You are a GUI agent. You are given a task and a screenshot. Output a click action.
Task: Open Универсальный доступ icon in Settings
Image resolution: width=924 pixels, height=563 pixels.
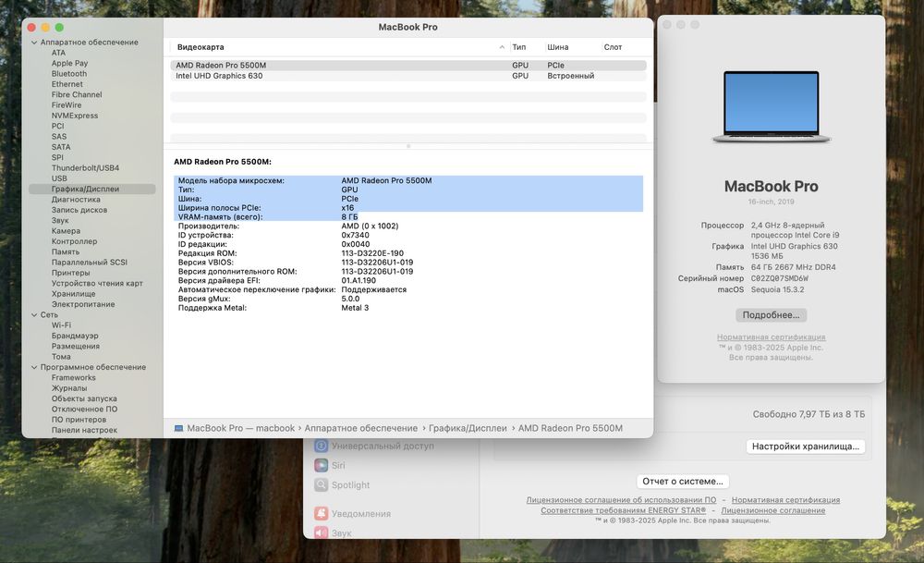tap(322, 447)
